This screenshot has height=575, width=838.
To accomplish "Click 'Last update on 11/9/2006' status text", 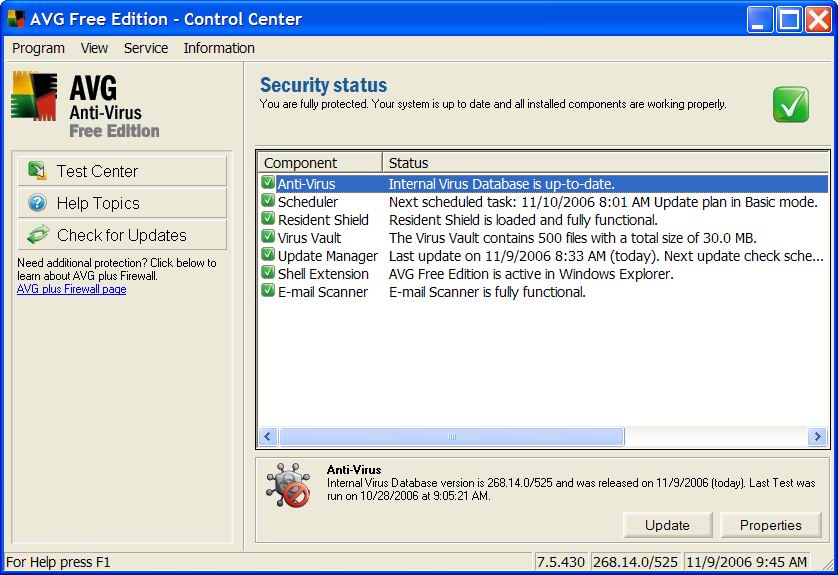I will (606, 256).
